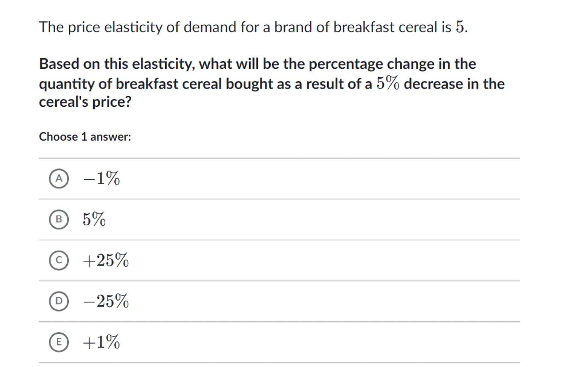Select radio button A
Viewport: 588px width, 367px height.
tap(59, 178)
